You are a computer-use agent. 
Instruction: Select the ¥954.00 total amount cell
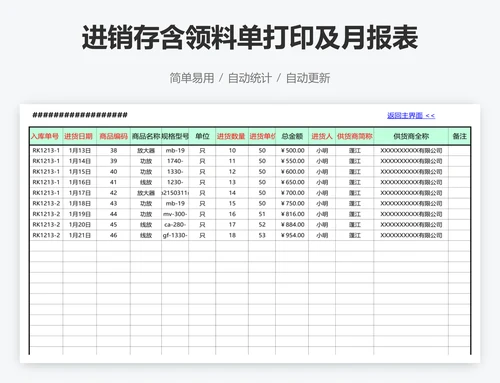point(292,235)
